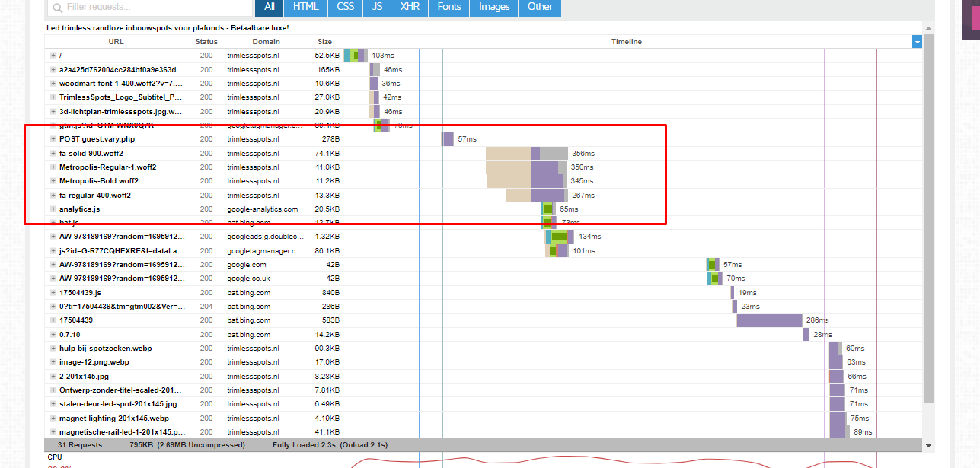The height and width of the screenshot is (468, 980).
Task: Expand the 2-201x145.jpg request
Action: 53,376
